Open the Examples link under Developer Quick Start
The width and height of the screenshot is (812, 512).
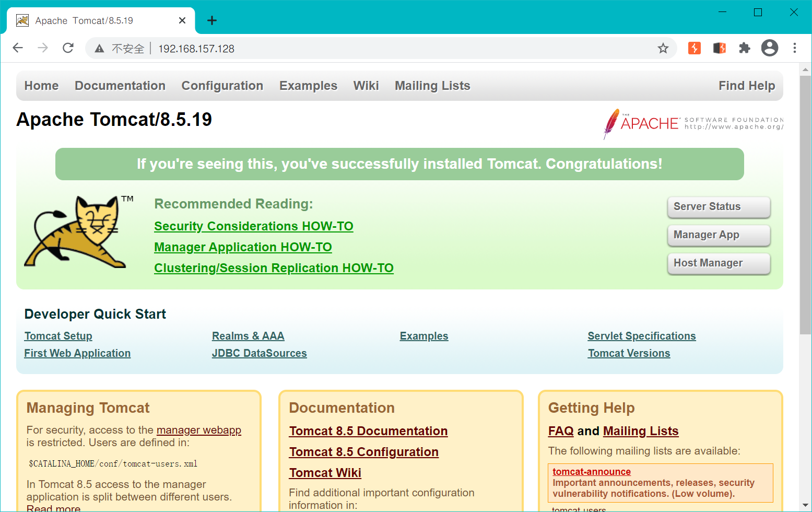424,336
